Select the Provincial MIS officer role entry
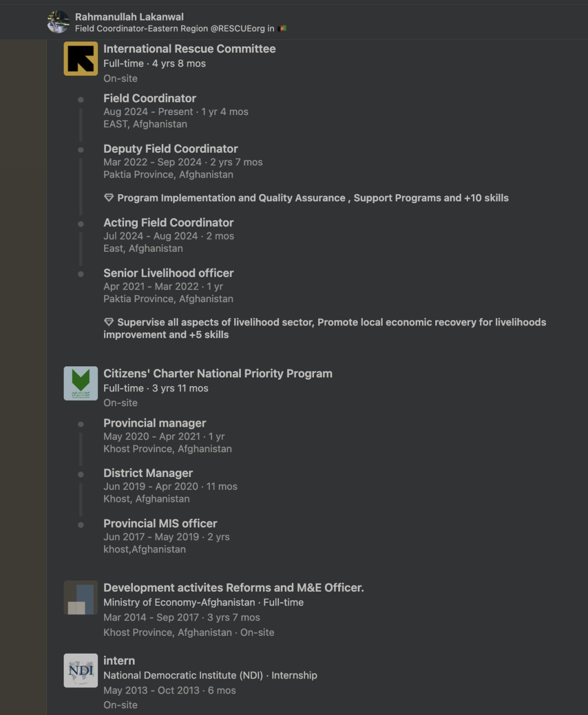This screenshot has width=588, height=715. click(x=160, y=523)
